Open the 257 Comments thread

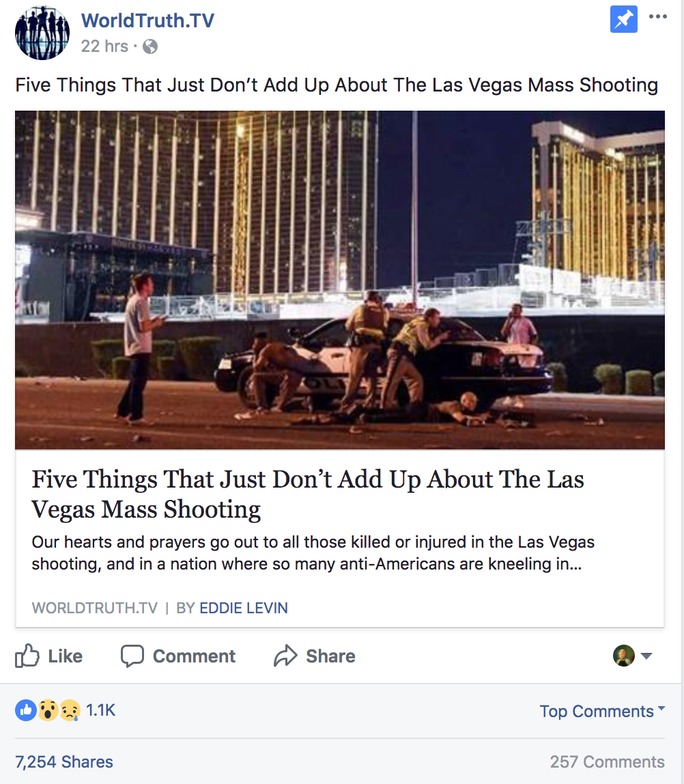tap(607, 761)
